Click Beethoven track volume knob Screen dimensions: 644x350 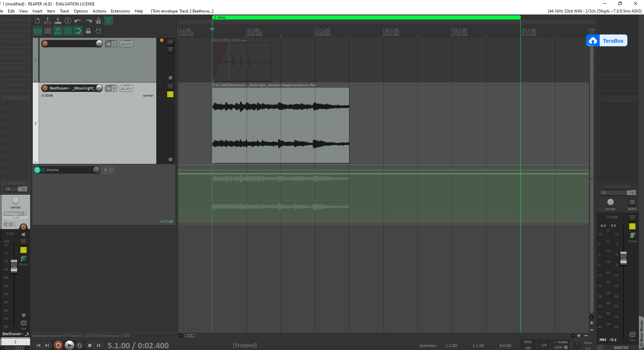point(99,88)
